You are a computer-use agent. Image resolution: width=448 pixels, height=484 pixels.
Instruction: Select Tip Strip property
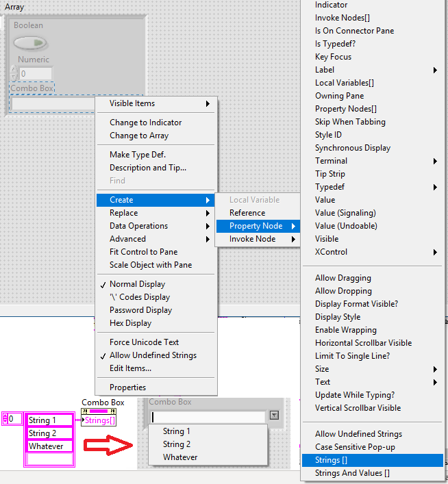372,174
